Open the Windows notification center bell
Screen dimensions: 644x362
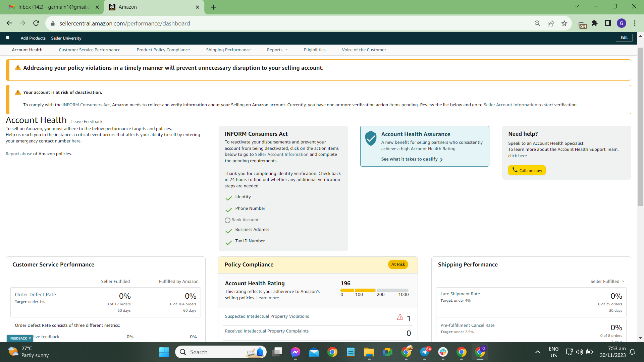coord(632,352)
